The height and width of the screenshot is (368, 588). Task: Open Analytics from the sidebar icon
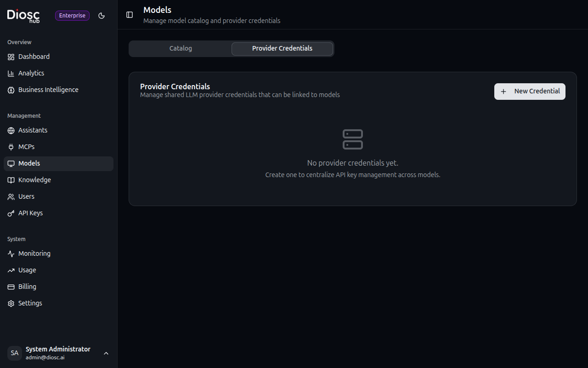[11, 73]
